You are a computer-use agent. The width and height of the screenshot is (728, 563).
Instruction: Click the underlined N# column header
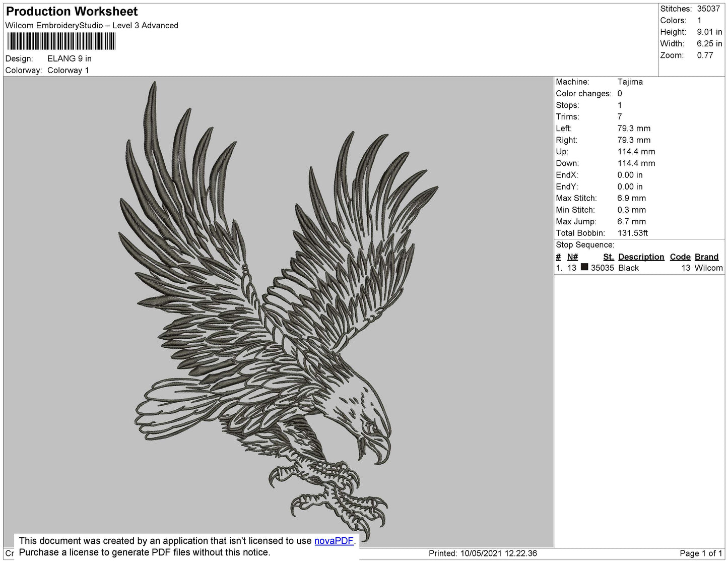click(572, 257)
